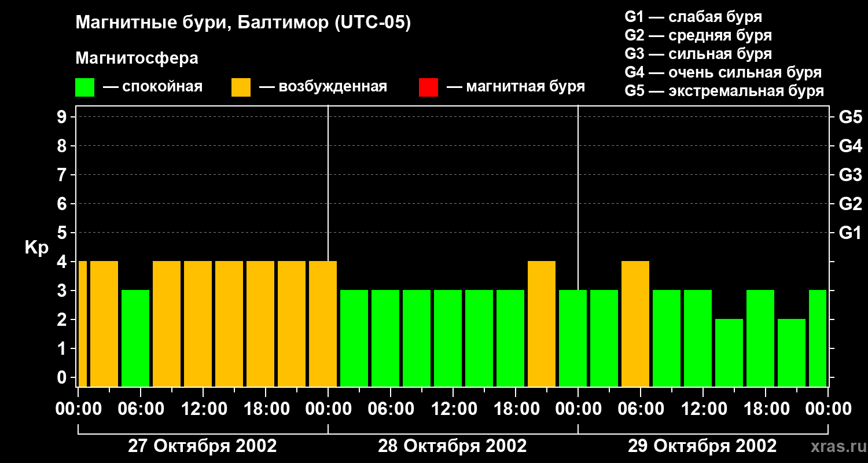Select the only orange bar on 28 October
Viewport: 868px width, 463px height.
click(542, 324)
